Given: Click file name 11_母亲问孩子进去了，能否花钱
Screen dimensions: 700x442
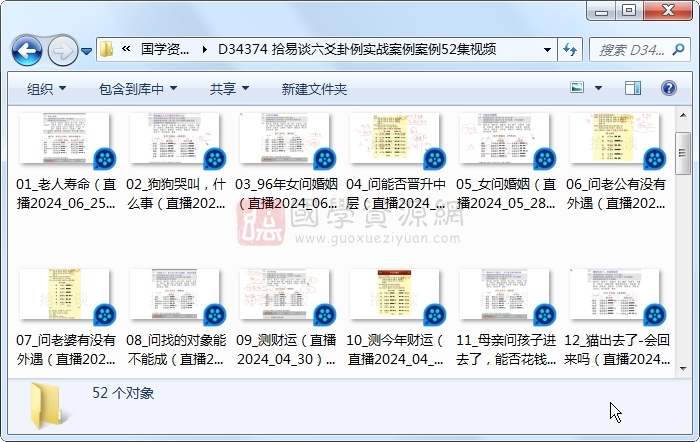Looking at the screenshot, I should click(x=506, y=350).
